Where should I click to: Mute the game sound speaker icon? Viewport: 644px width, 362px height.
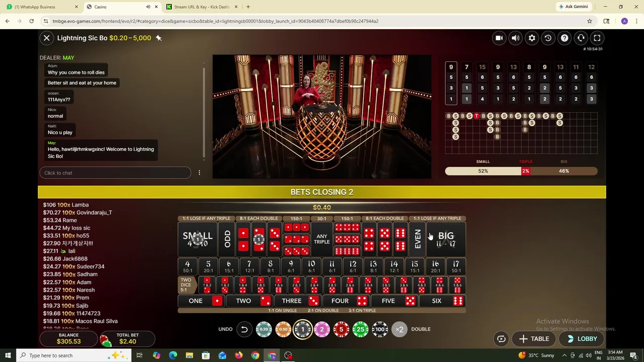click(x=515, y=38)
